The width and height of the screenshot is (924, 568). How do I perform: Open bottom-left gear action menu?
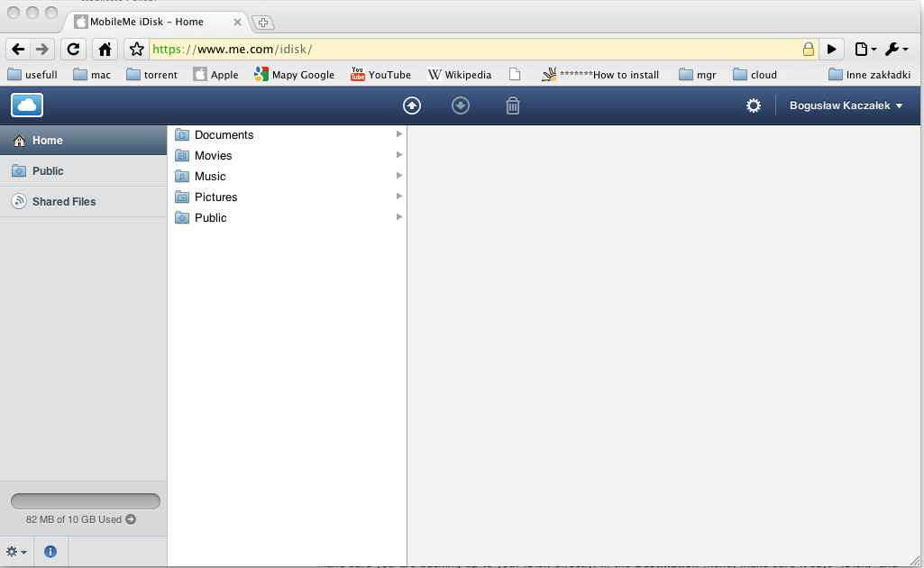point(16,552)
